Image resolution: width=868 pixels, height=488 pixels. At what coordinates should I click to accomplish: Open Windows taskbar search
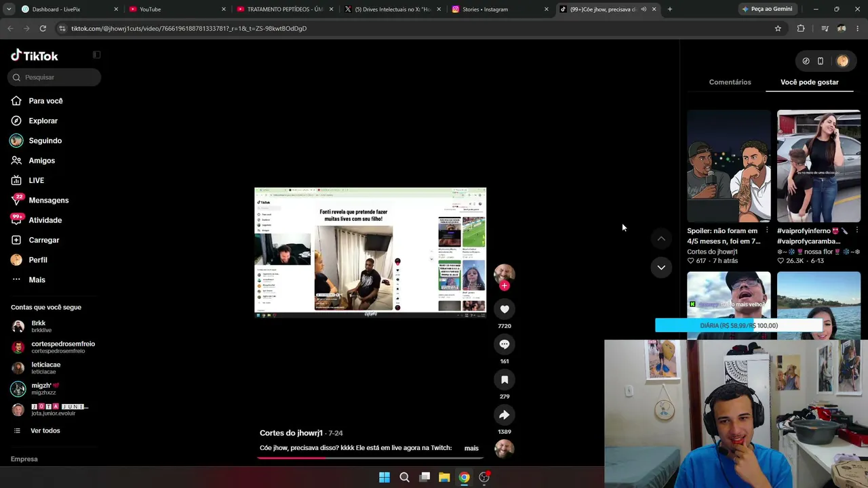tap(404, 477)
